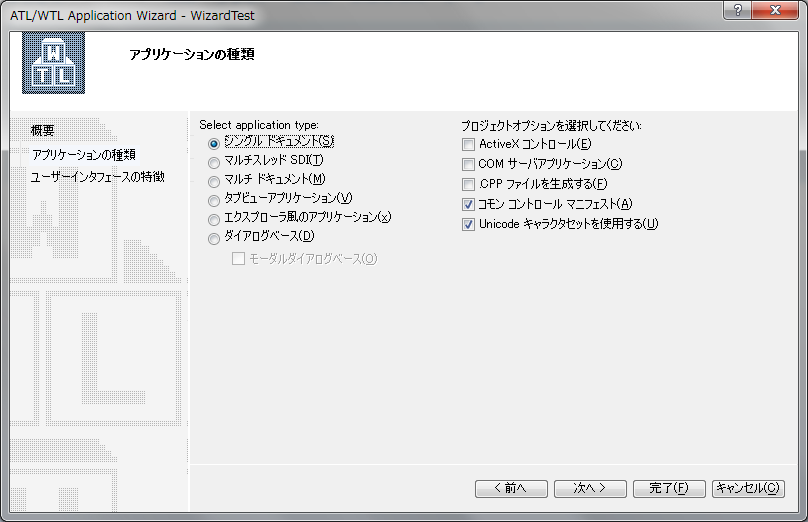This screenshot has width=808, height=522.
Task: Select マルチスレッド SDI(T) radio button
Action: [214, 163]
